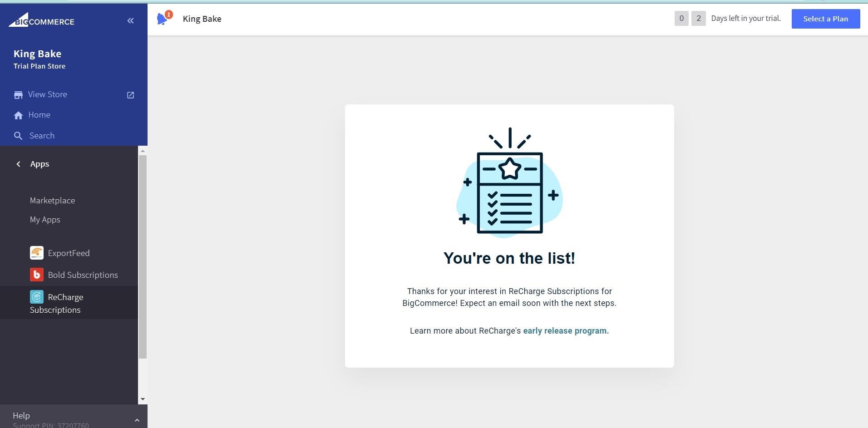Click the ReCharge Subscriptions app icon
The width and height of the screenshot is (868, 428).
click(37, 297)
